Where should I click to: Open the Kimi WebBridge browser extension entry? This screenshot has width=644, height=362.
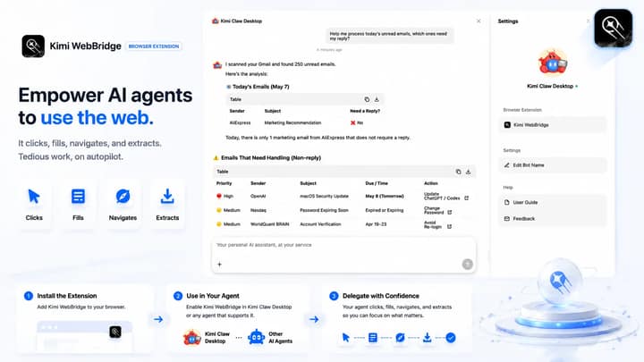click(x=553, y=125)
